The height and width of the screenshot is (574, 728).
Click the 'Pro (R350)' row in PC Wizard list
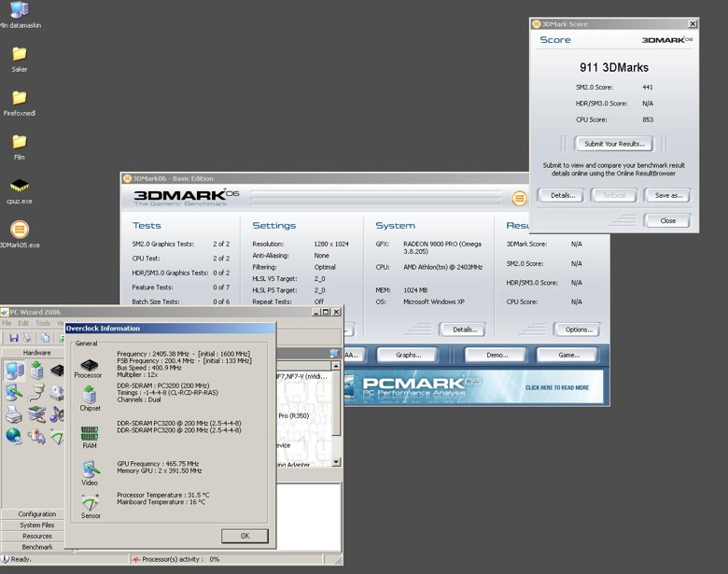click(x=293, y=415)
